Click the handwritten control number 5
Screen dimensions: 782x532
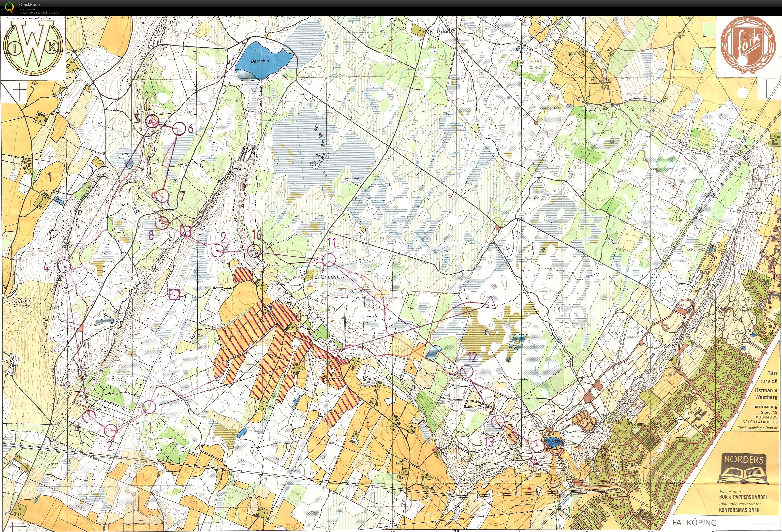tap(137, 118)
